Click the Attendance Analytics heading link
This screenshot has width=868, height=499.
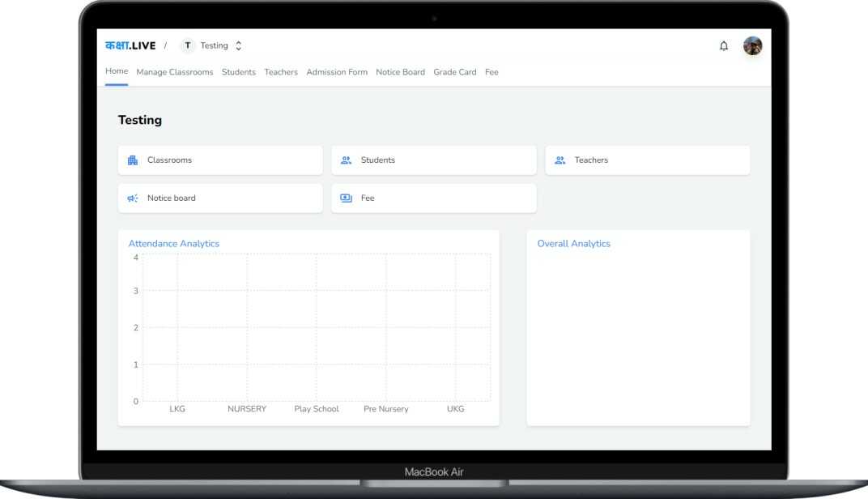point(173,243)
